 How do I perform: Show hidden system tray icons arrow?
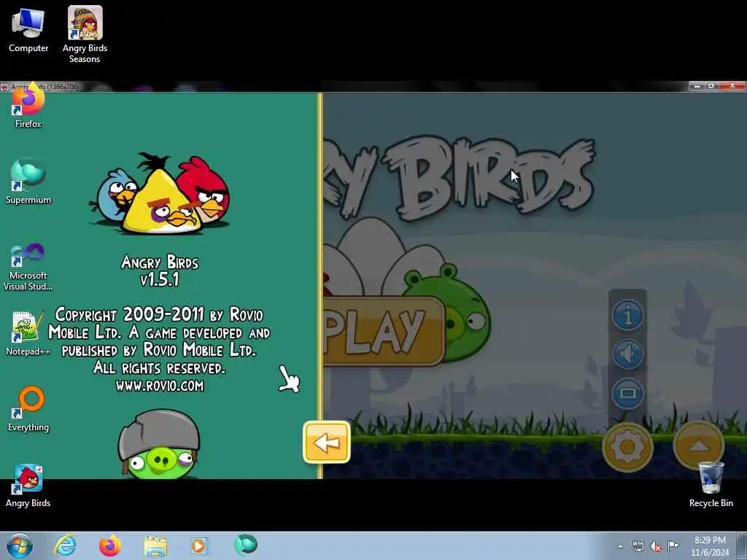pyautogui.click(x=620, y=546)
